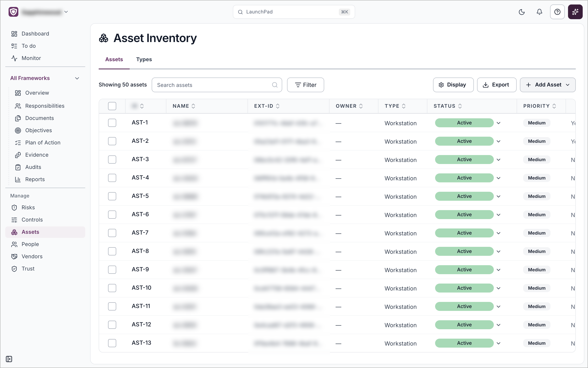Click the Active status pill for AST-2
Viewport: 588px width, 368px height.
(x=464, y=141)
